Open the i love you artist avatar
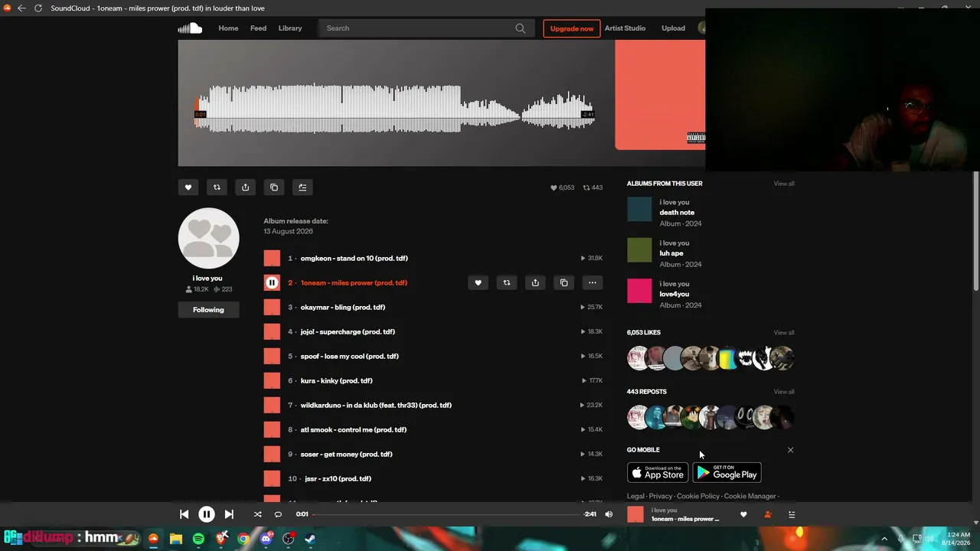Image resolution: width=980 pixels, height=551 pixels. point(209,238)
